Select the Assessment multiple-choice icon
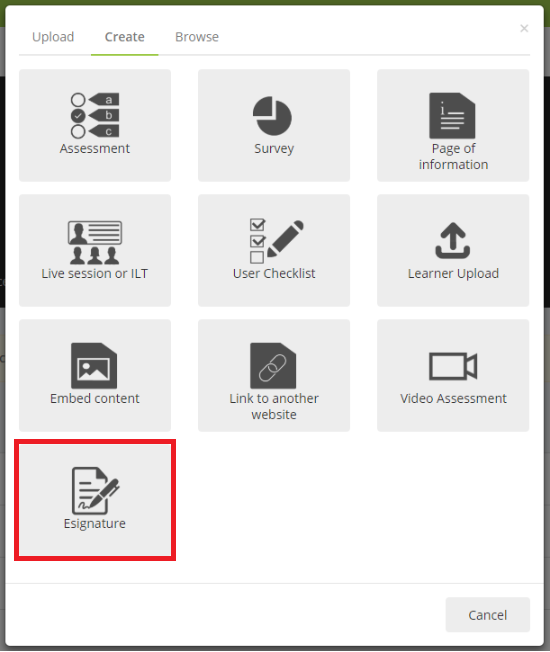 point(95,115)
